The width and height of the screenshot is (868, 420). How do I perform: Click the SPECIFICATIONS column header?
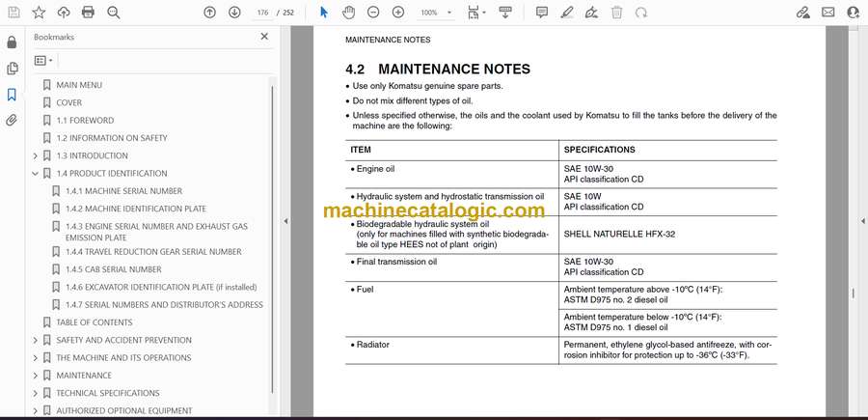(600, 150)
